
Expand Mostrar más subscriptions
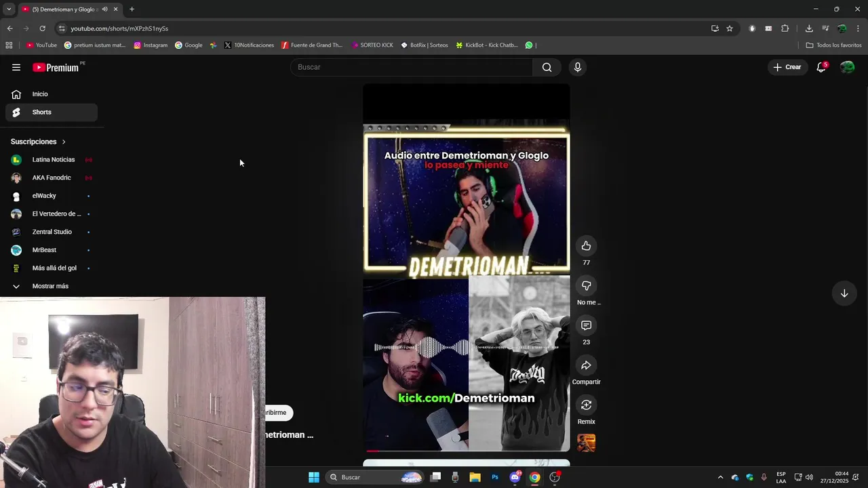pyautogui.click(x=50, y=286)
